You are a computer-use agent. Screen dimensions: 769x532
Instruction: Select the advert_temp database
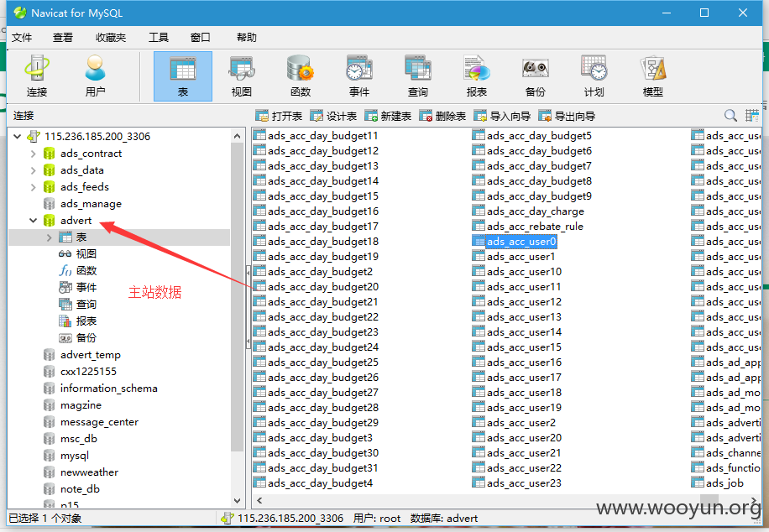(90, 355)
